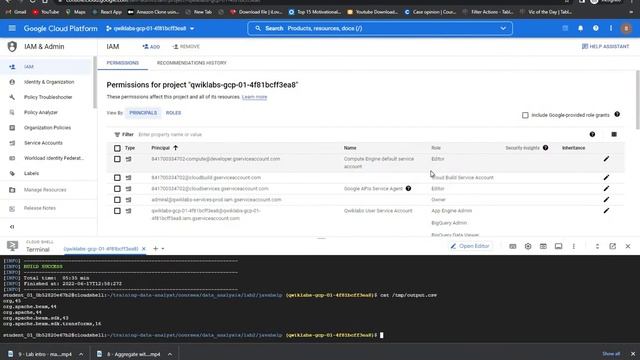
Task: Open Cloud Shell more options menu
Action: [573, 246]
